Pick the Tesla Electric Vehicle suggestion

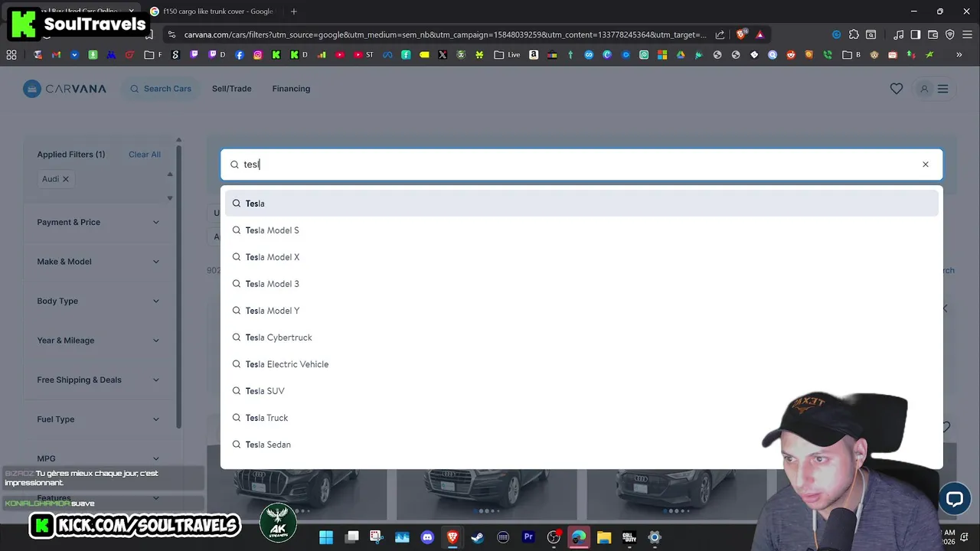pos(581,364)
